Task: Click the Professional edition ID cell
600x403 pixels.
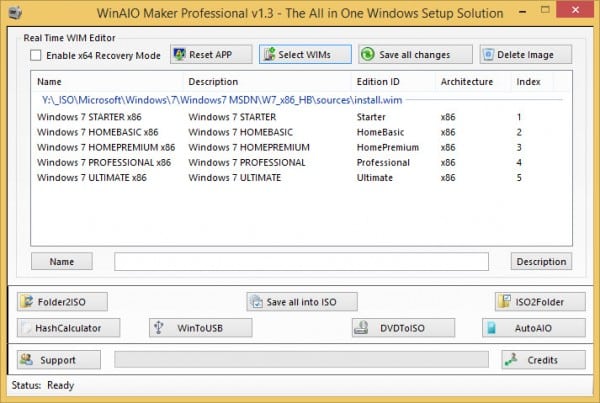Action: [x=383, y=162]
